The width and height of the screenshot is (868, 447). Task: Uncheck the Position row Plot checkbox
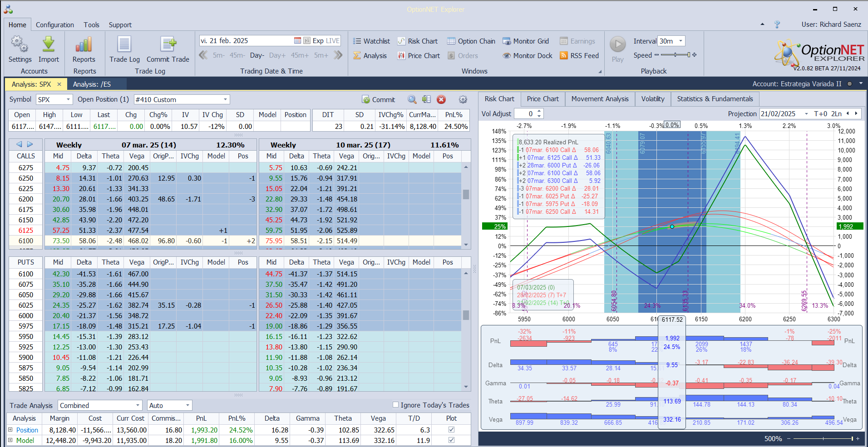coord(451,430)
